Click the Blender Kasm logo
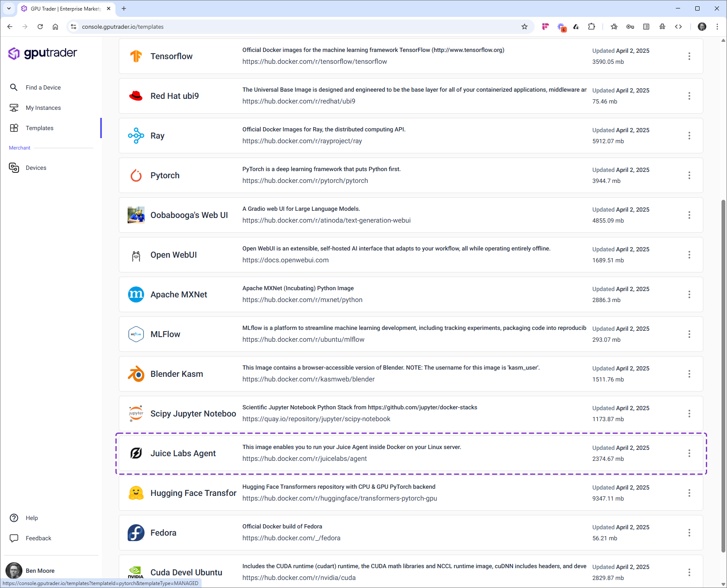This screenshot has height=588, width=727. (136, 374)
